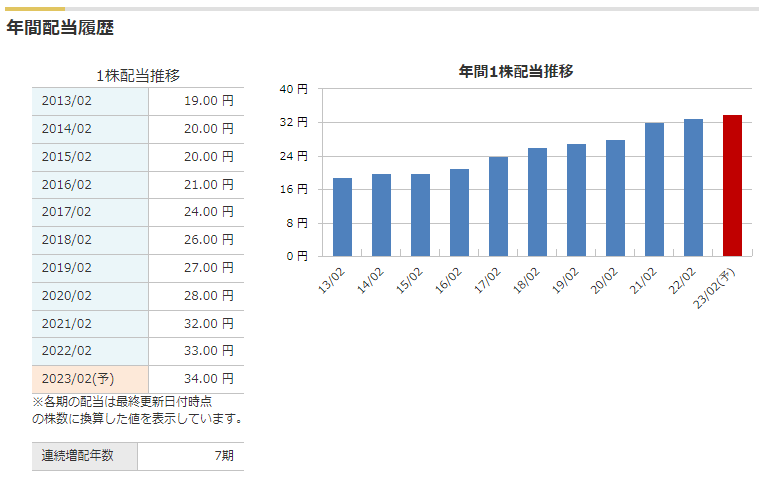
Task: Select the 28.00 円 dividend value
Action: pyautogui.click(x=209, y=296)
